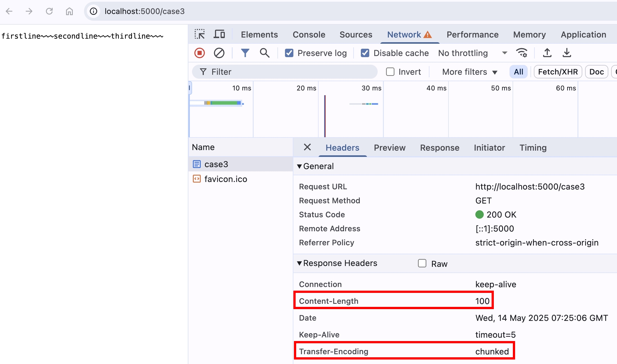Open the network search magnifier
This screenshot has height=364, width=617.
[x=265, y=53]
